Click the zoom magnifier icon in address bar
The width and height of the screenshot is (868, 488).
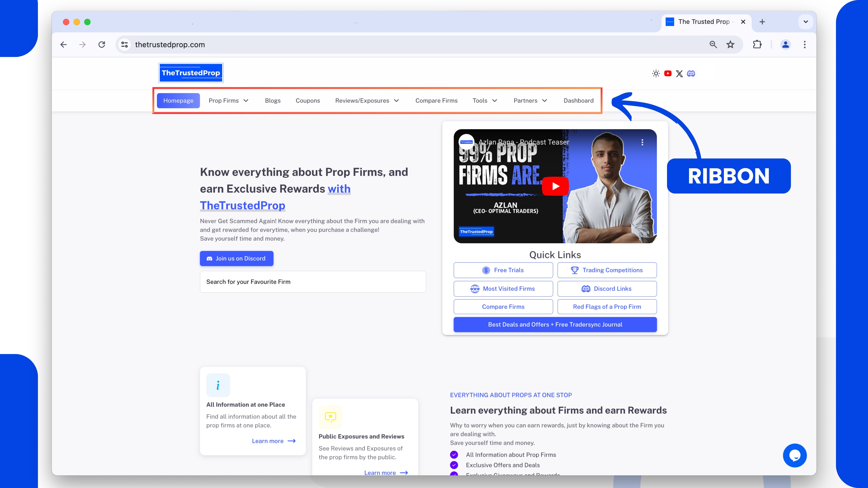(713, 44)
